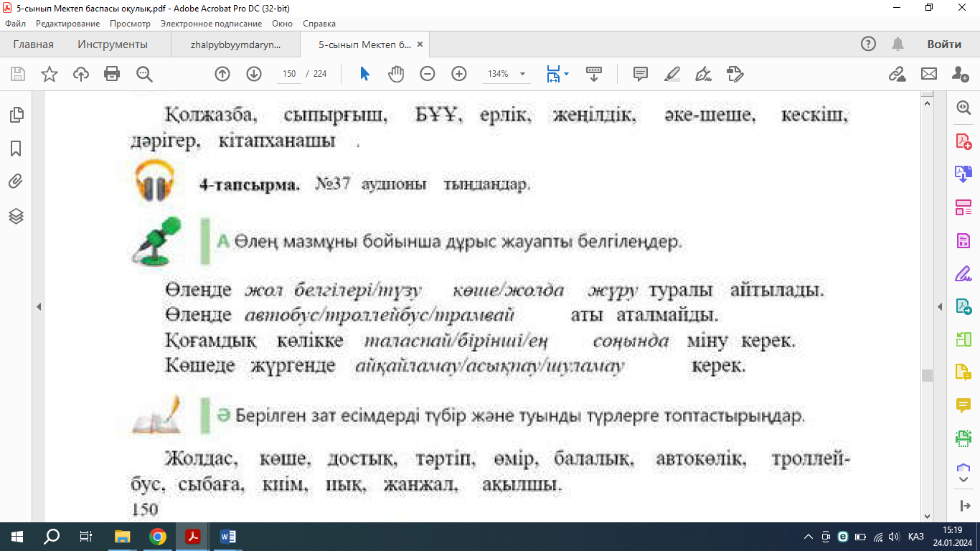Image resolution: width=980 pixels, height=551 pixels.
Task: Open the 134% zoom level dropdown
Action: (x=522, y=74)
